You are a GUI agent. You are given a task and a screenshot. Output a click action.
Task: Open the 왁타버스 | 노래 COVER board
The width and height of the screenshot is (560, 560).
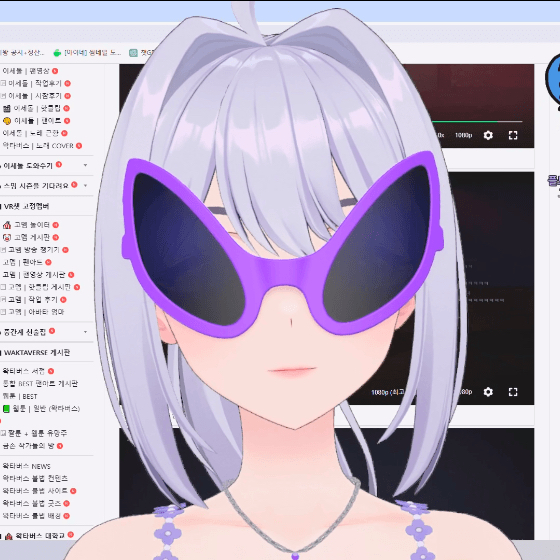[x=38, y=146]
